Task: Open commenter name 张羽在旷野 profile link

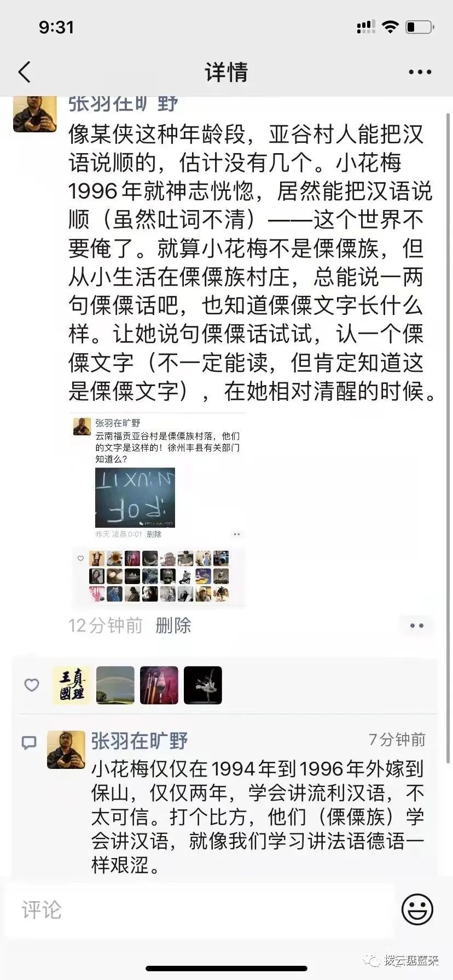Action: pyautogui.click(x=140, y=741)
